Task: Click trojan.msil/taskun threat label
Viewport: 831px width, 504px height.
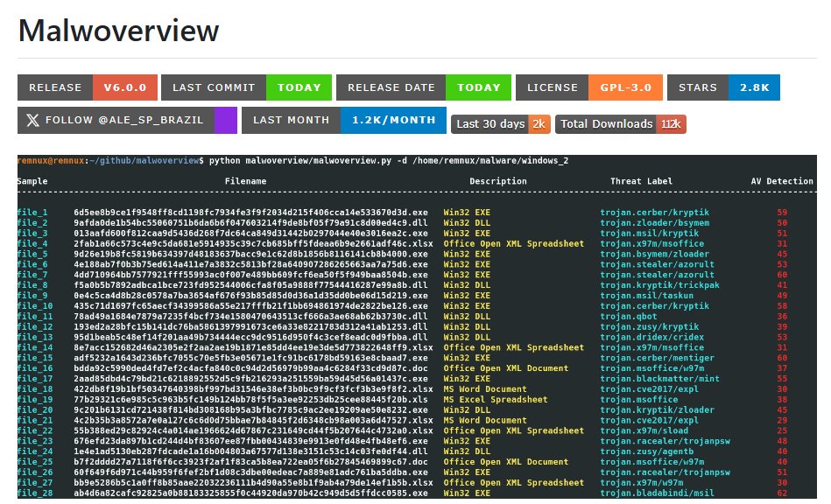Action: click(x=646, y=296)
